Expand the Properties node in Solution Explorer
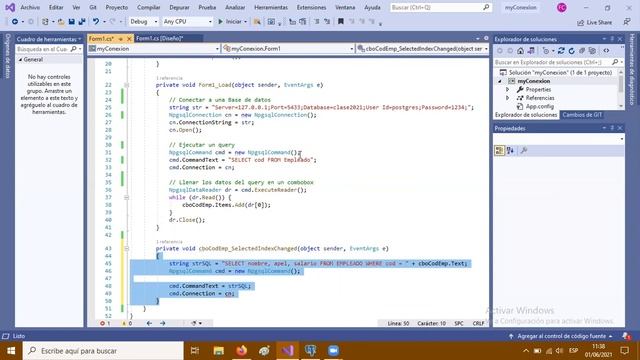640x360 pixels. pos(508,89)
